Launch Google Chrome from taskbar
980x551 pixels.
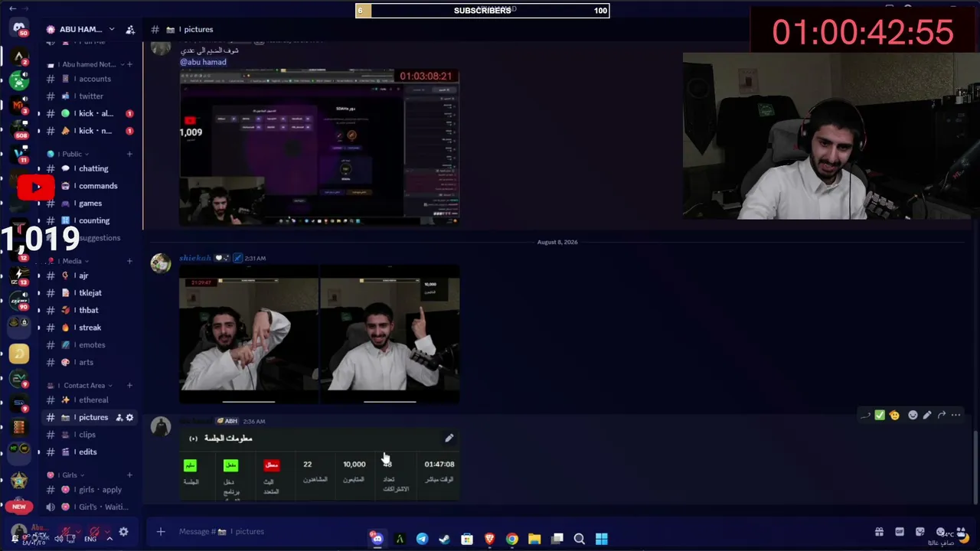click(511, 540)
